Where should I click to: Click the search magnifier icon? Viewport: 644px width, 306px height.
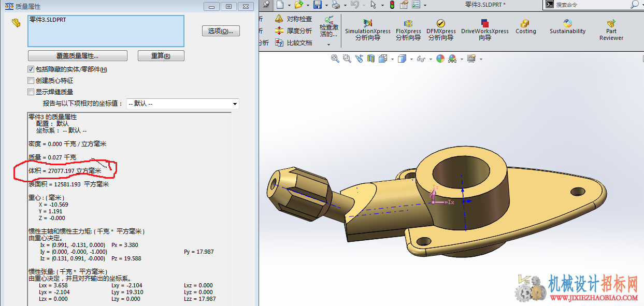coord(635,5)
